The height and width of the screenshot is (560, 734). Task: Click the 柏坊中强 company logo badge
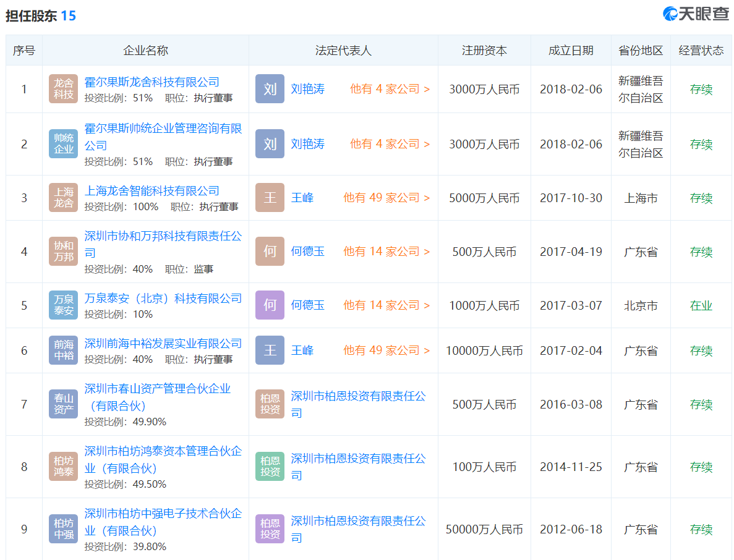(63, 529)
